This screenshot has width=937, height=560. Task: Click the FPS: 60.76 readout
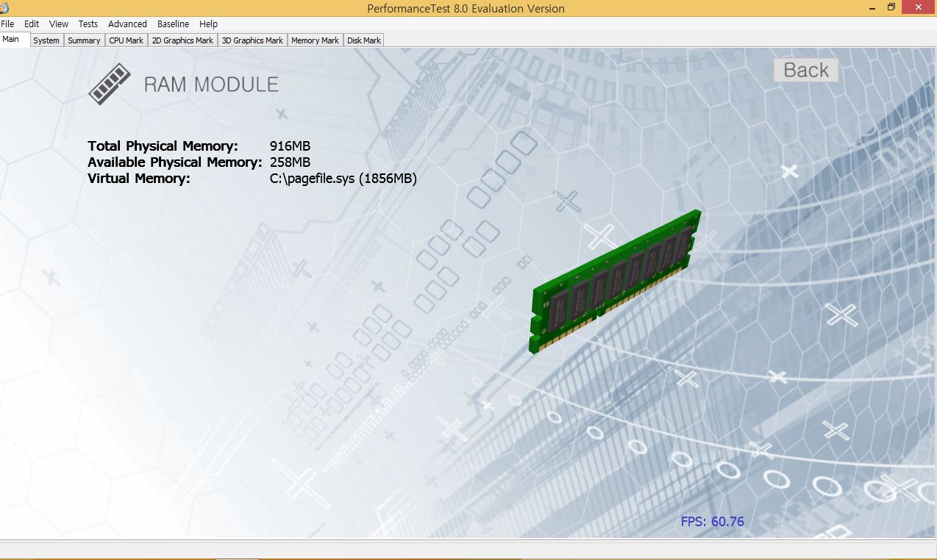coord(713,522)
